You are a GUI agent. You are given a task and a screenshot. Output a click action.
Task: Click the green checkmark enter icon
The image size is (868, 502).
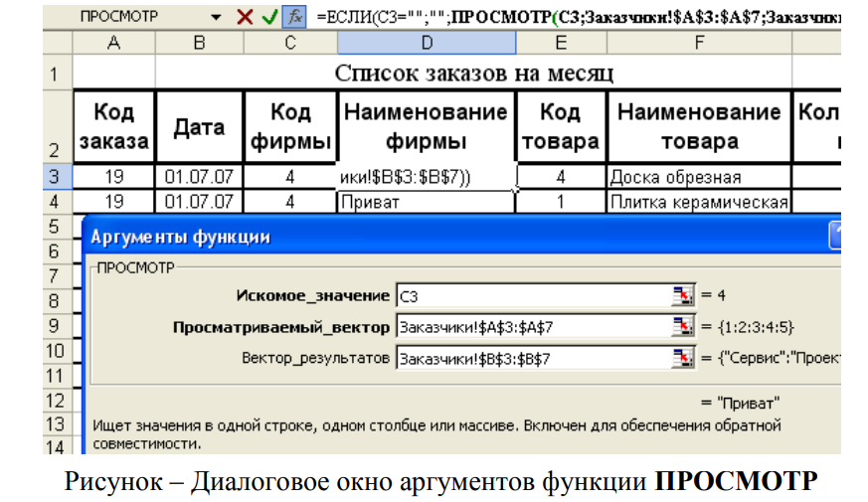click(268, 17)
